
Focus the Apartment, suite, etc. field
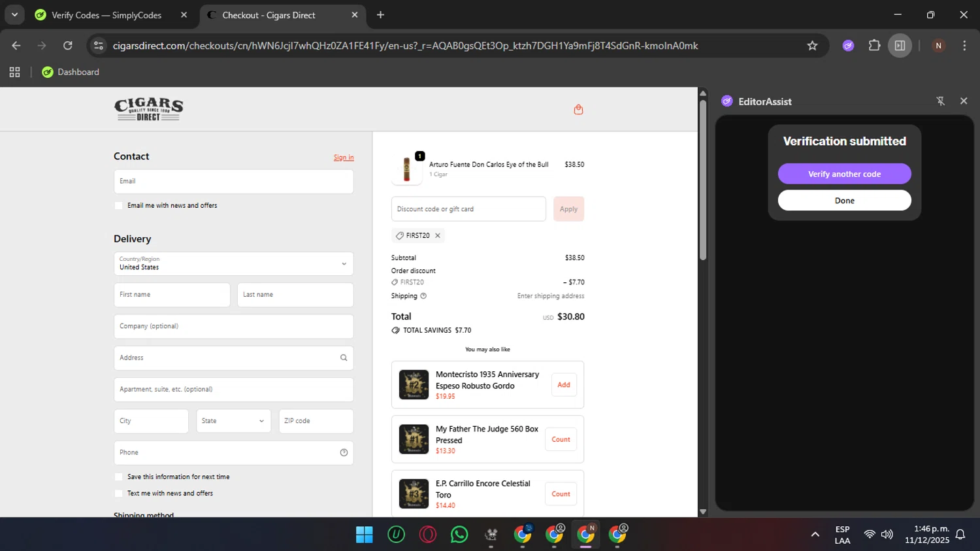point(234,390)
